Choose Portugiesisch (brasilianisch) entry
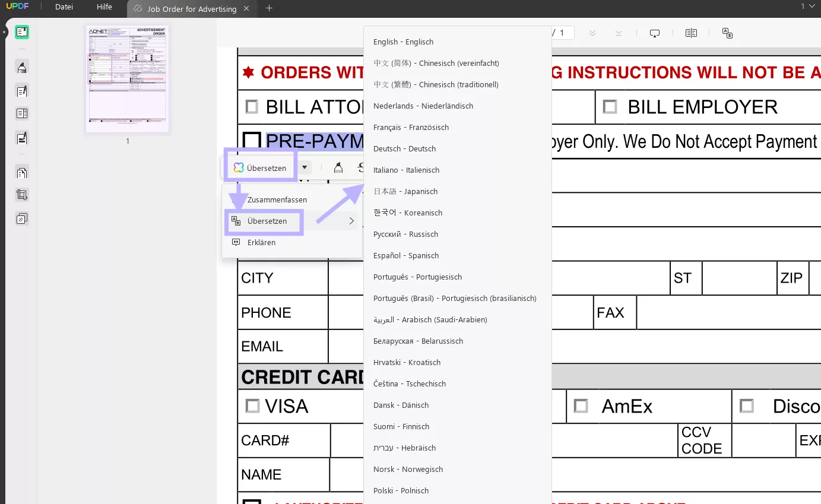 click(455, 299)
